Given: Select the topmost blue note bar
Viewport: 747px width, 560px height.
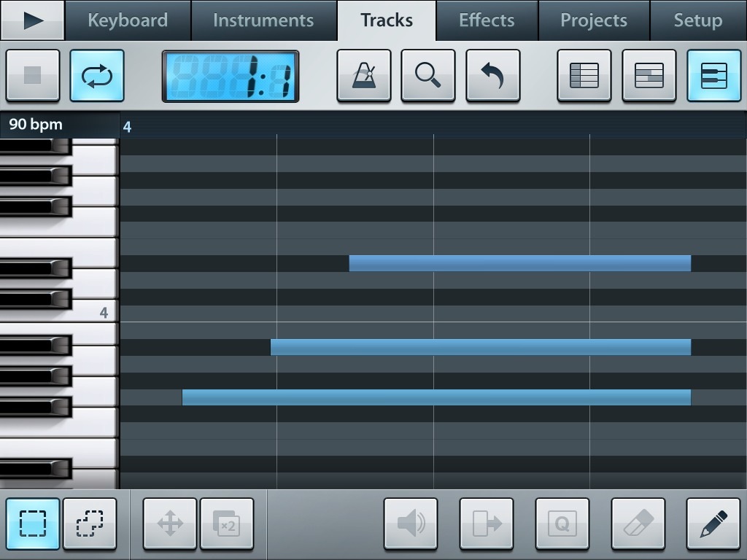Looking at the screenshot, I should (x=519, y=263).
